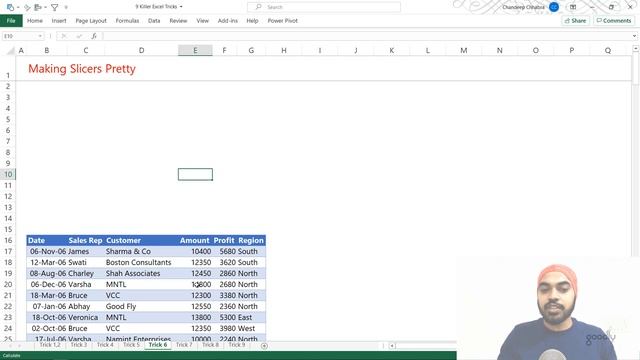Open the Help ribbon tab
This screenshot has height=360, width=640.
(x=252, y=20)
